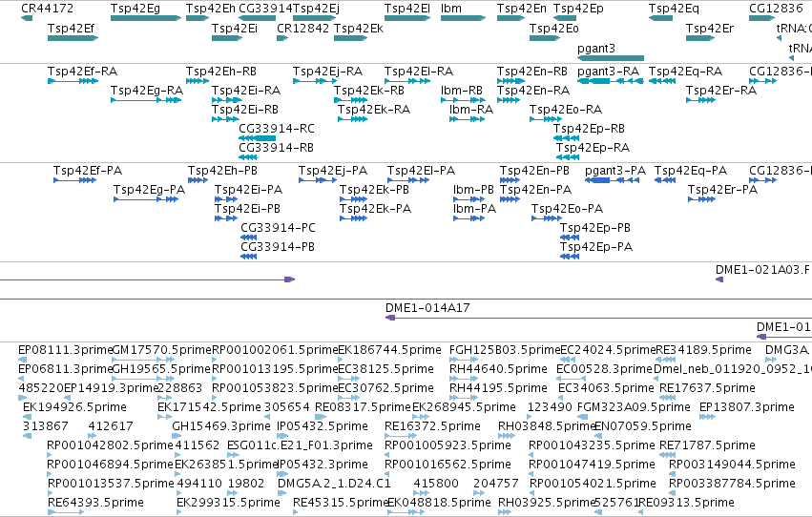Select transcript Tsp42Ef-RA
This screenshot has height=517, width=812.
[73, 81]
